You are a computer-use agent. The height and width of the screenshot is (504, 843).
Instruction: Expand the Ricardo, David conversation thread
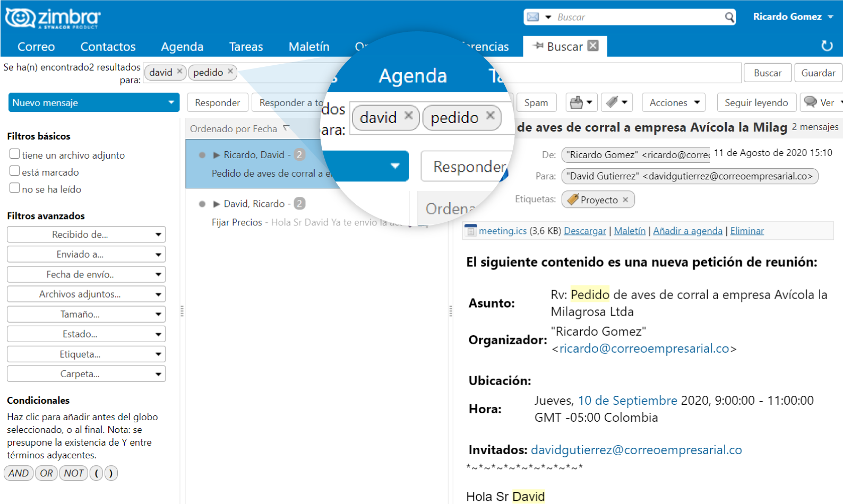(216, 155)
